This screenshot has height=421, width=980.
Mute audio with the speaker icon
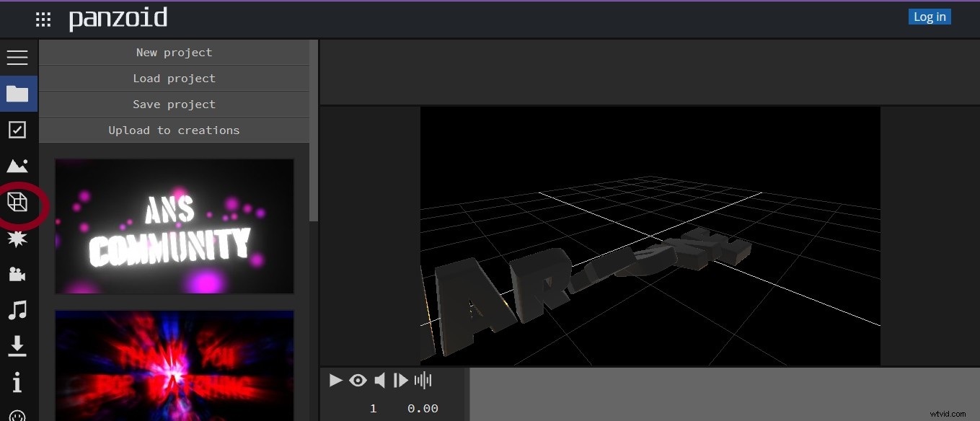pos(379,380)
